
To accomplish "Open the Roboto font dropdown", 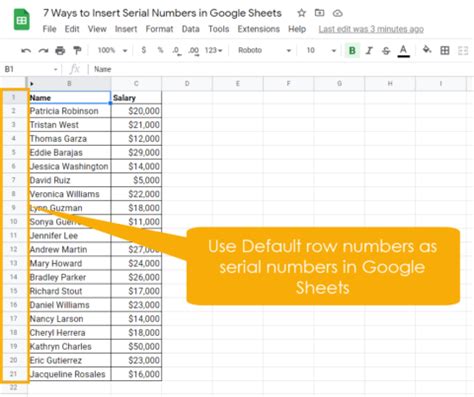I will click(x=264, y=50).
